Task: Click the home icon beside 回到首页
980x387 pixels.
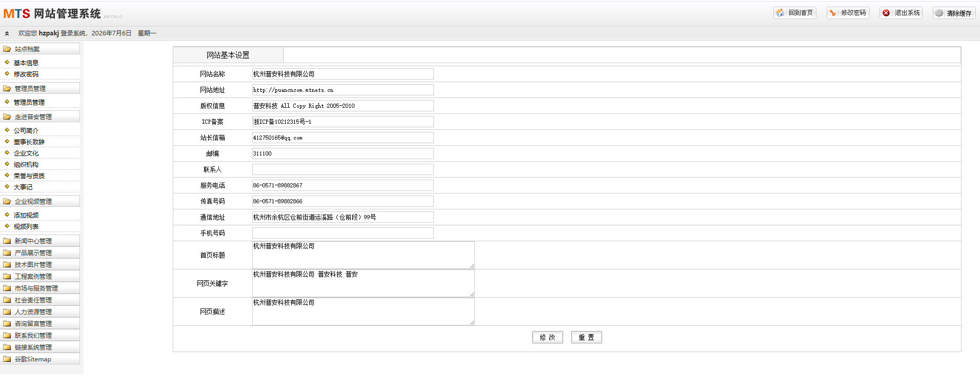Action: pyautogui.click(x=780, y=13)
